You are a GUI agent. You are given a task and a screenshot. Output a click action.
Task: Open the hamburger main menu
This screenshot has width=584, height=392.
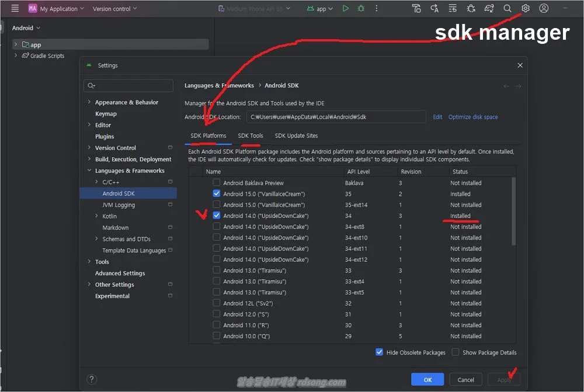click(15, 9)
